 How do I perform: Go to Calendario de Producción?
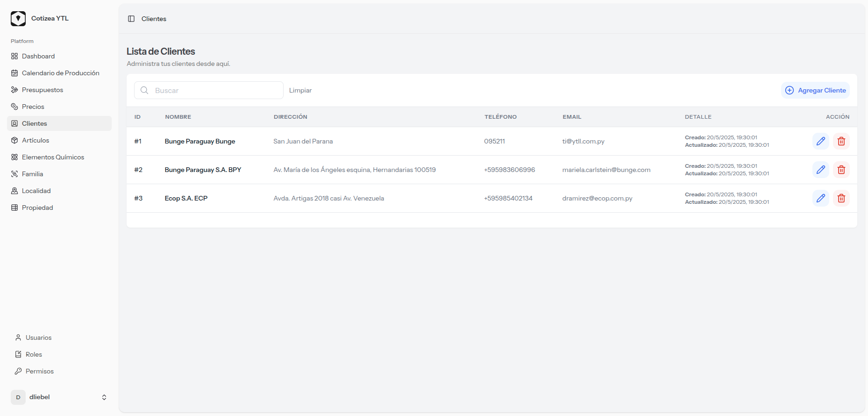pos(60,73)
